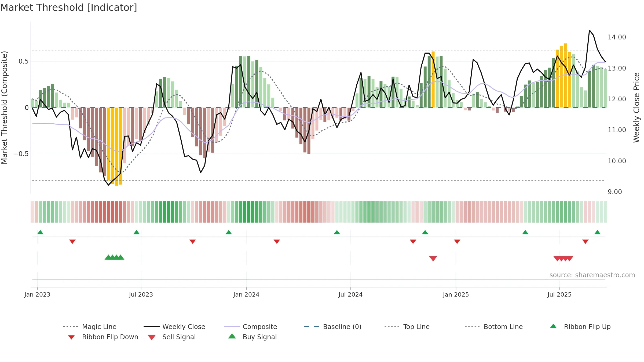Click the ribbon flip down marker in Oct 2024
644x362 pixels.
click(x=413, y=242)
